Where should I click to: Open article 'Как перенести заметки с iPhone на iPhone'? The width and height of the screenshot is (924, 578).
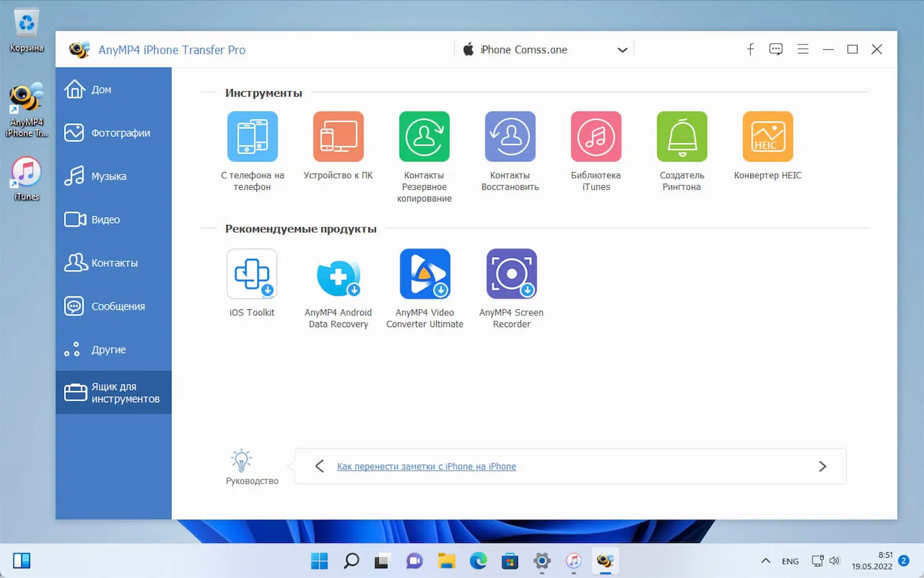pyautogui.click(x=426, y=466)
